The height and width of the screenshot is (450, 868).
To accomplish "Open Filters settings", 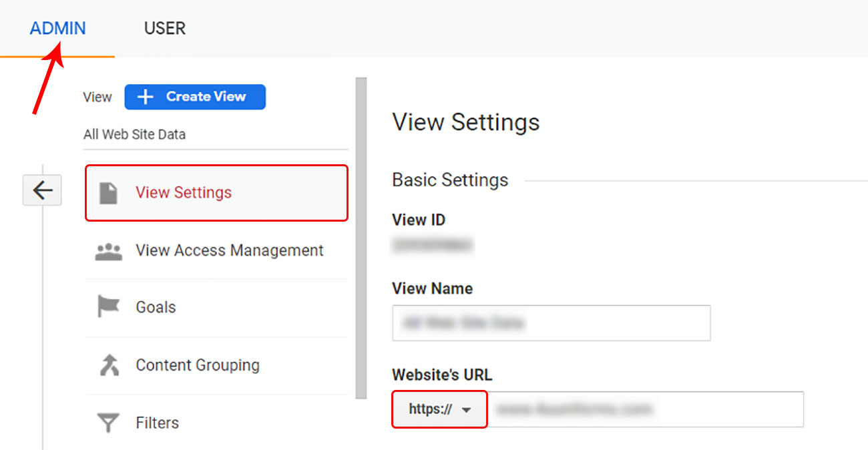I will pyautogui.click(x=157, y=422).
